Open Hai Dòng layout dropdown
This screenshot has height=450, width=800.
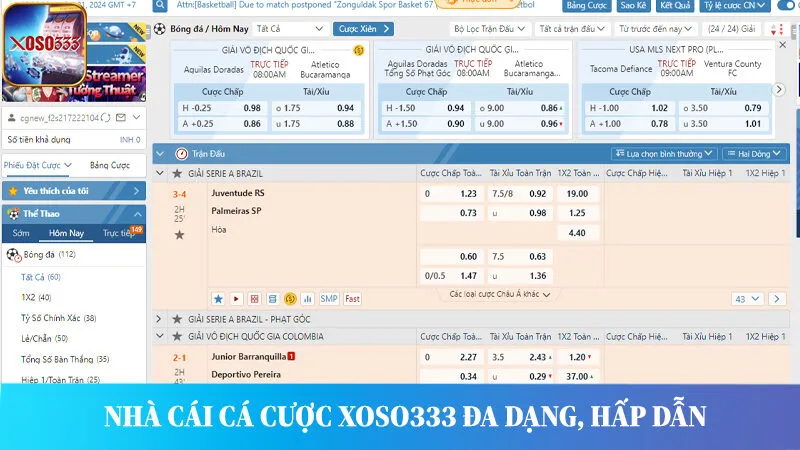pos(754,154)
